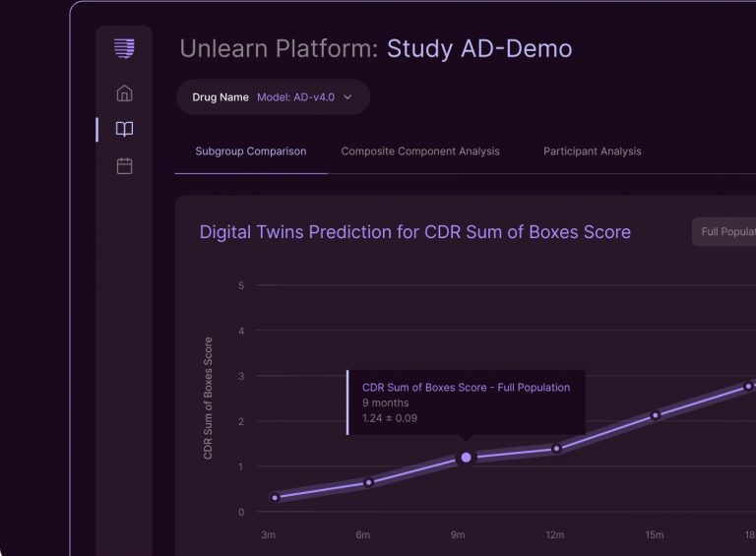Click the highlighted 9 months data point
Screen dimensions: 756x556
coord(466,458)
